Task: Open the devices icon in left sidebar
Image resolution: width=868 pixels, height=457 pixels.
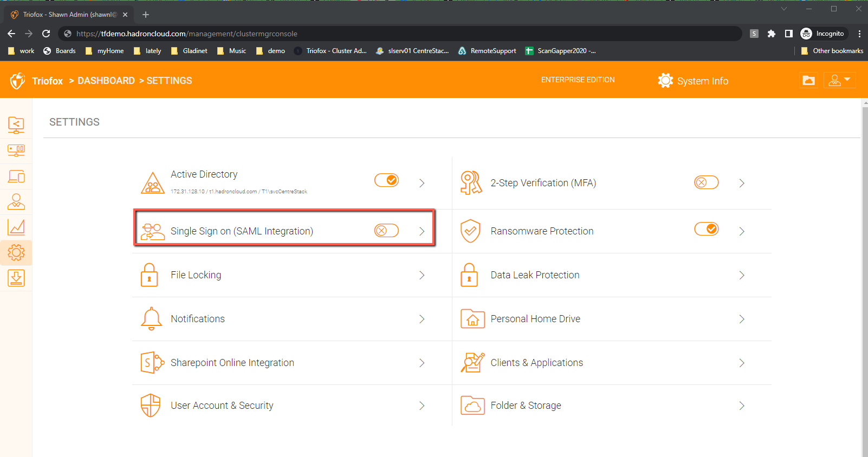Action: tap(16, 177)
